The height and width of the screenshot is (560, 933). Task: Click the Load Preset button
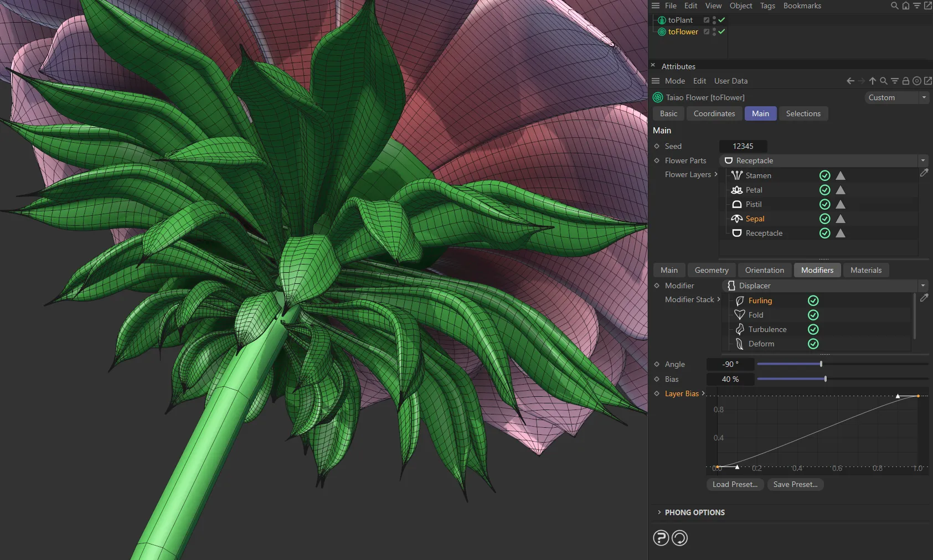click(735, 484)
